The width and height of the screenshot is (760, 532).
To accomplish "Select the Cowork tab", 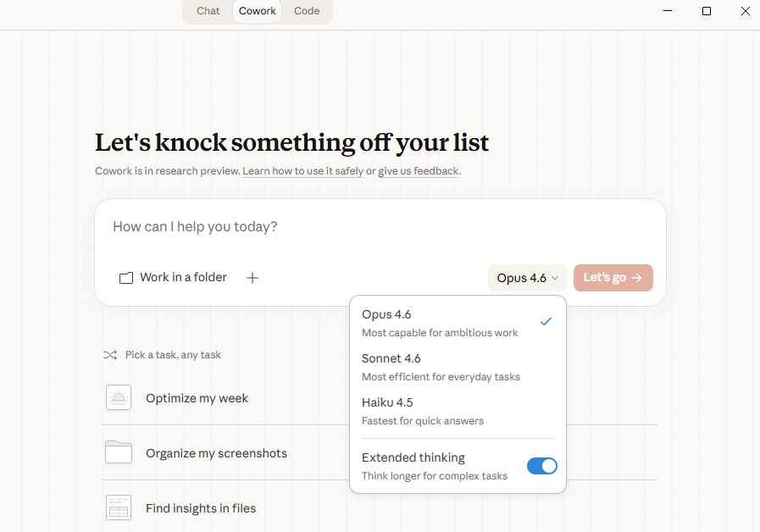I will [x=257, y=11].
